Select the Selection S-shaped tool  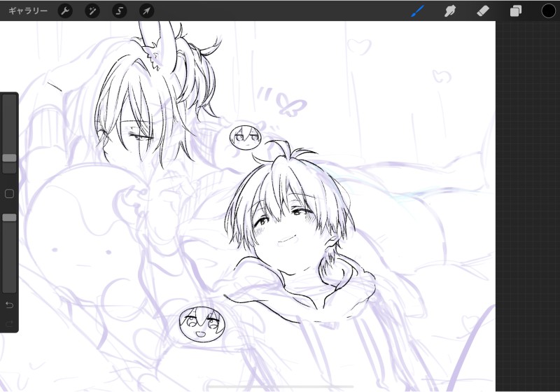[x=119, y=11]
